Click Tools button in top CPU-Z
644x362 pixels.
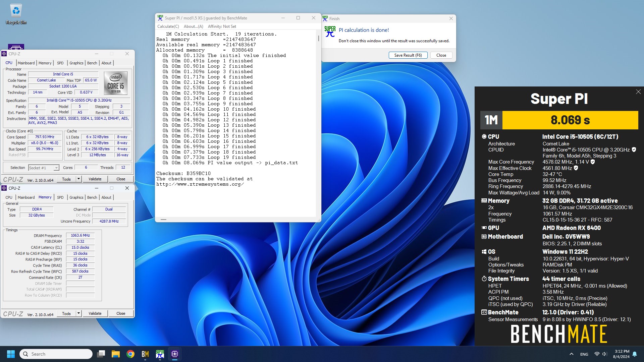pos(66,179)
